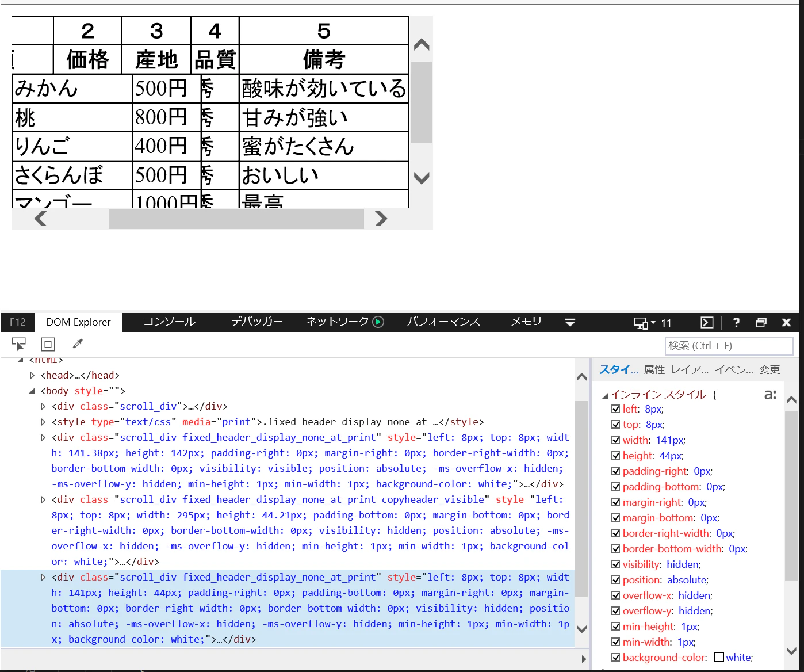Open the a: pseudo state options

click(x=770, y=395)
